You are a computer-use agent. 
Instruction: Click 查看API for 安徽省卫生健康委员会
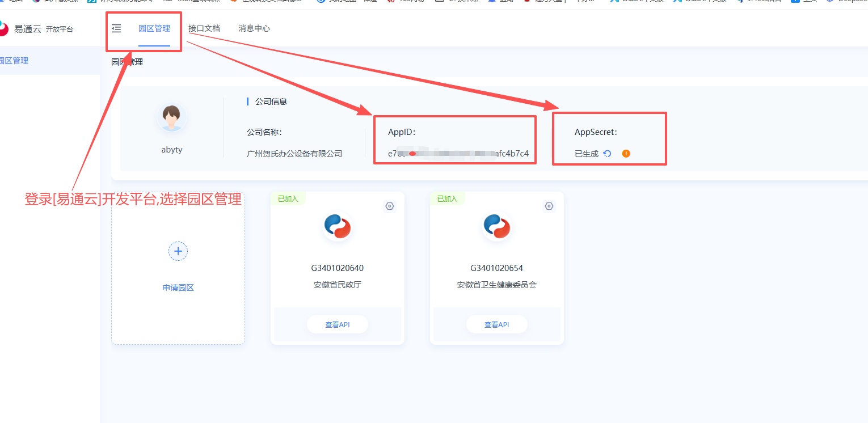click(x=497, y=325)
